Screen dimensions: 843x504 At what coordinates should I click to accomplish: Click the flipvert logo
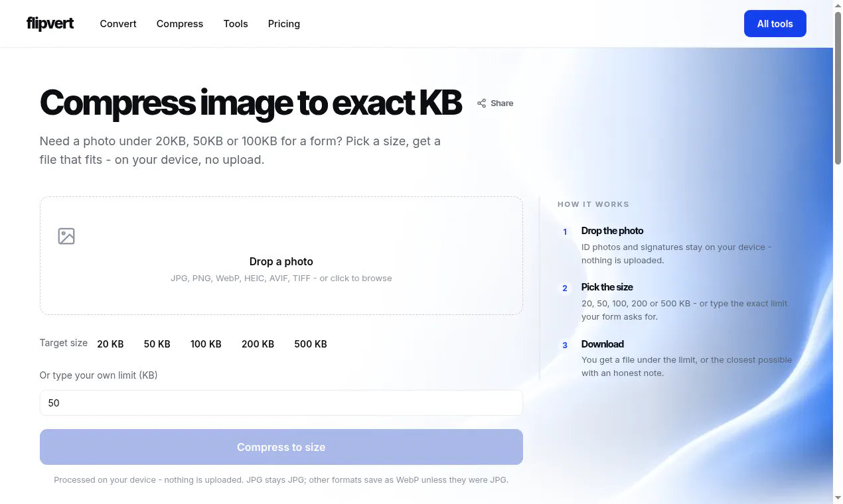[50, 24]
